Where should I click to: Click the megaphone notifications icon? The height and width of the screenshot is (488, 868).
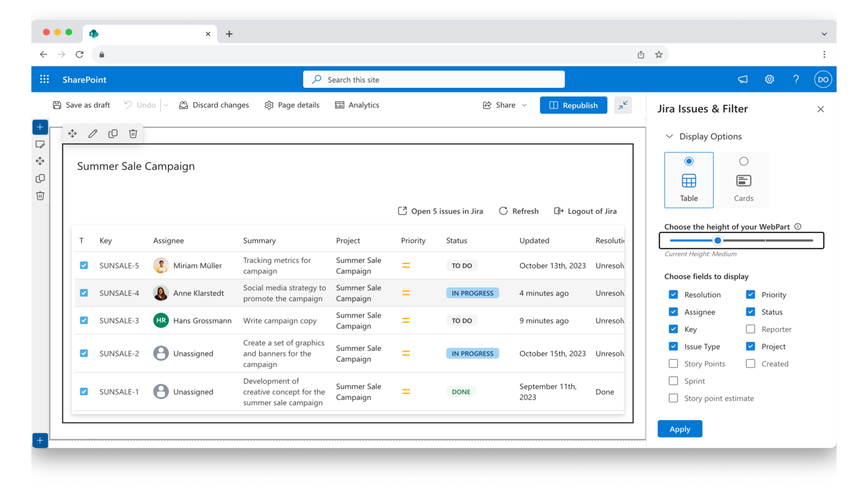click(743, 79)
